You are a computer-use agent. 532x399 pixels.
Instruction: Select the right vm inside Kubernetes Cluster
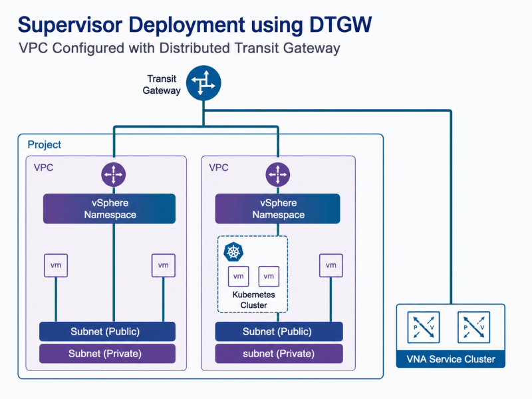tap(269, 276)
